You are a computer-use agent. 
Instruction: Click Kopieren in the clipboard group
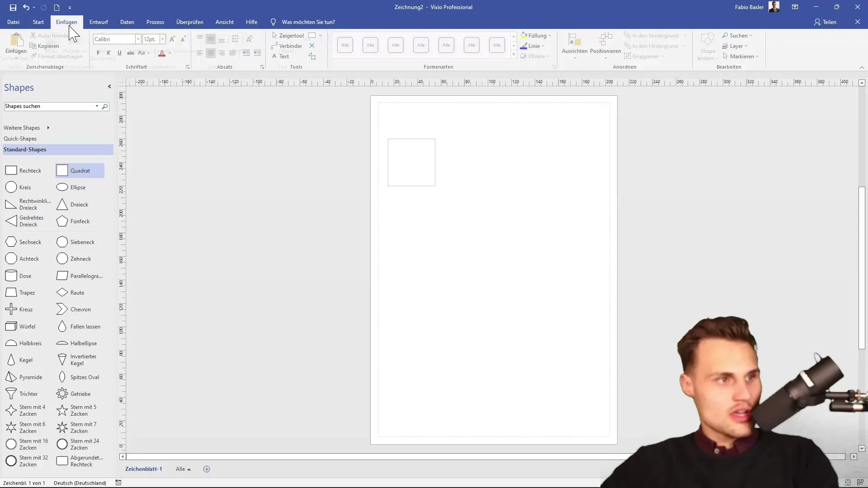click(x=44, y=46)
